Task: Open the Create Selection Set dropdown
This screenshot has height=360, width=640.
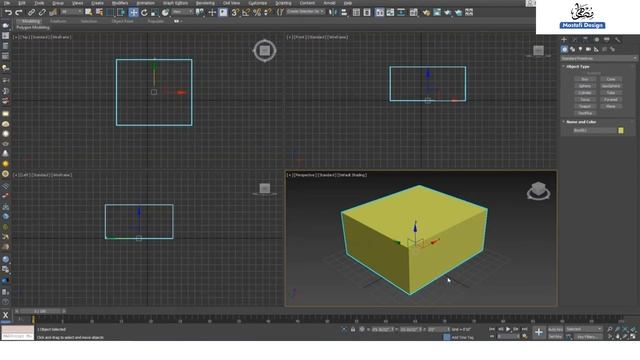Action: click(305, 12)
